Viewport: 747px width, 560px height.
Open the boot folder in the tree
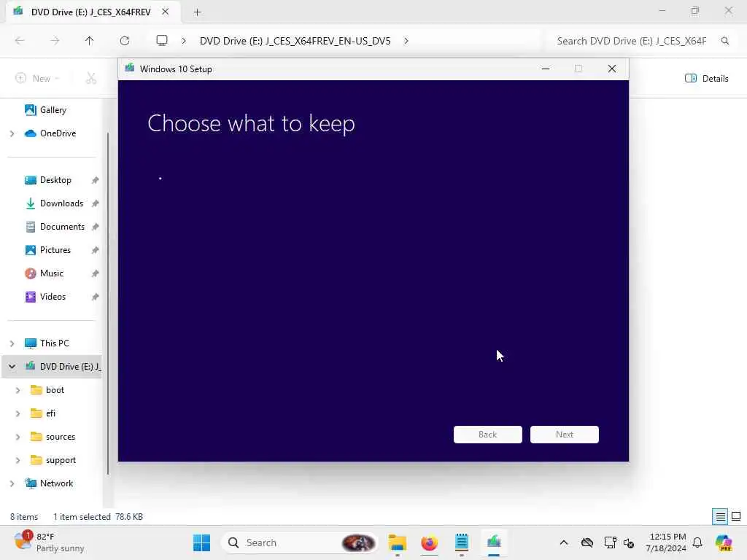(54, 390)
